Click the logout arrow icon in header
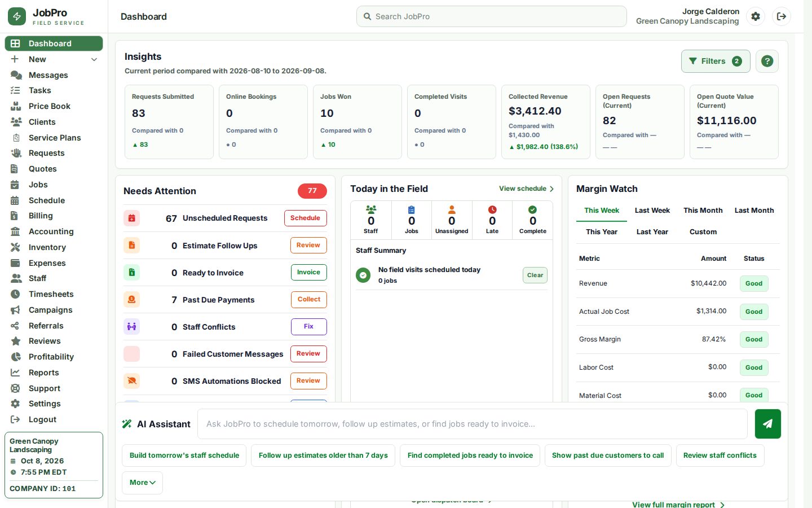Screen dimensions: 812x508 coord(782,16)
